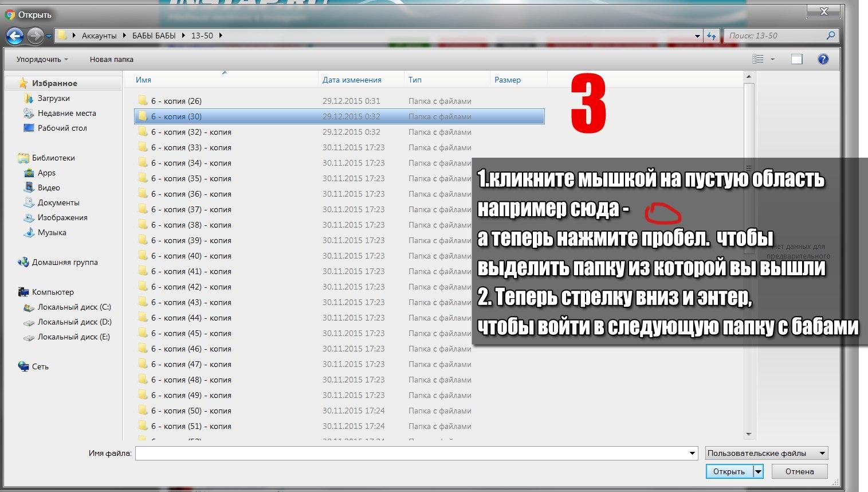Open address bar history dropdown
Screen dimensions: 868x492
(697, 36)
